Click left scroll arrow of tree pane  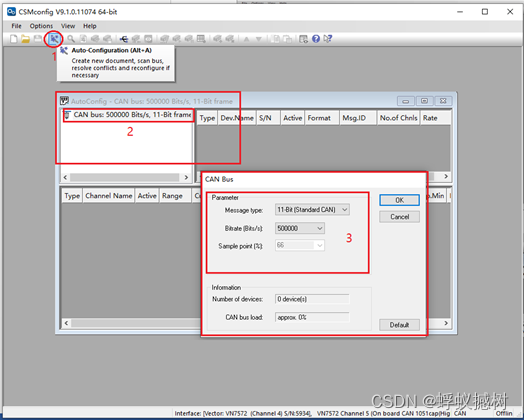click(x=66, y=177)
